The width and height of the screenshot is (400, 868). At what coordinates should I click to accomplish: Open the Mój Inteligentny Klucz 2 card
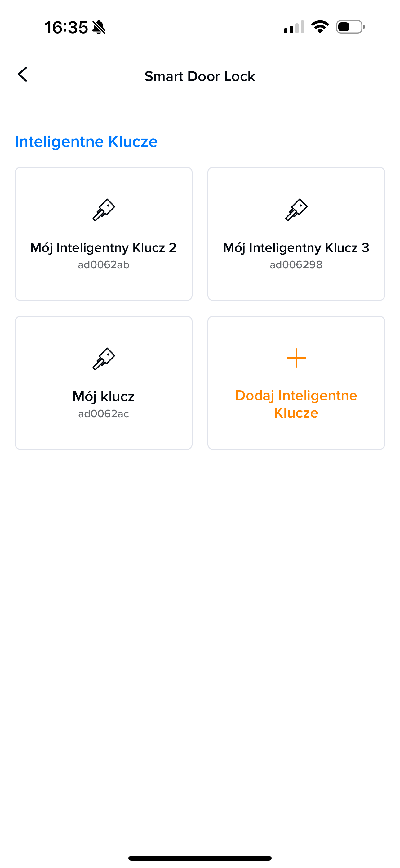[104, 234]
